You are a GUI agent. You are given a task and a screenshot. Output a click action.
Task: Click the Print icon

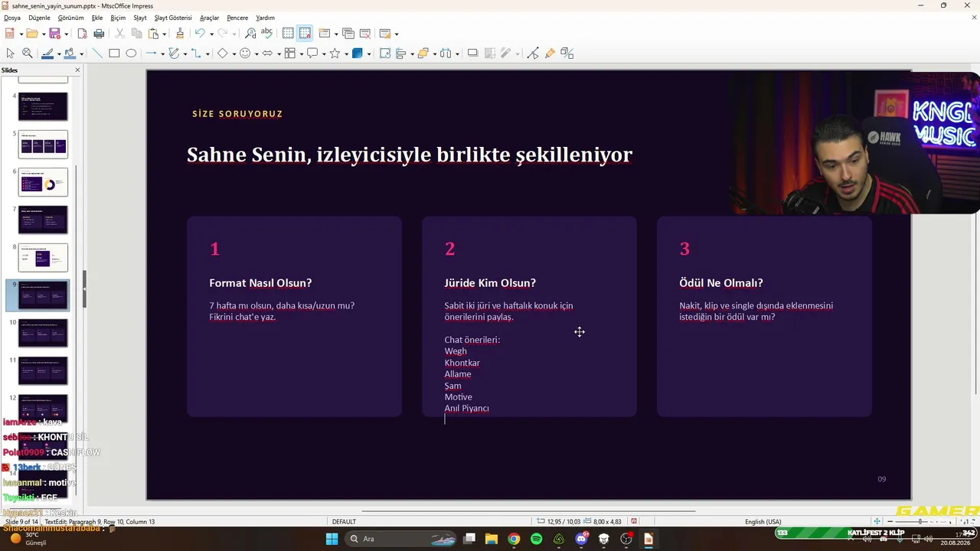pos(99,34)
